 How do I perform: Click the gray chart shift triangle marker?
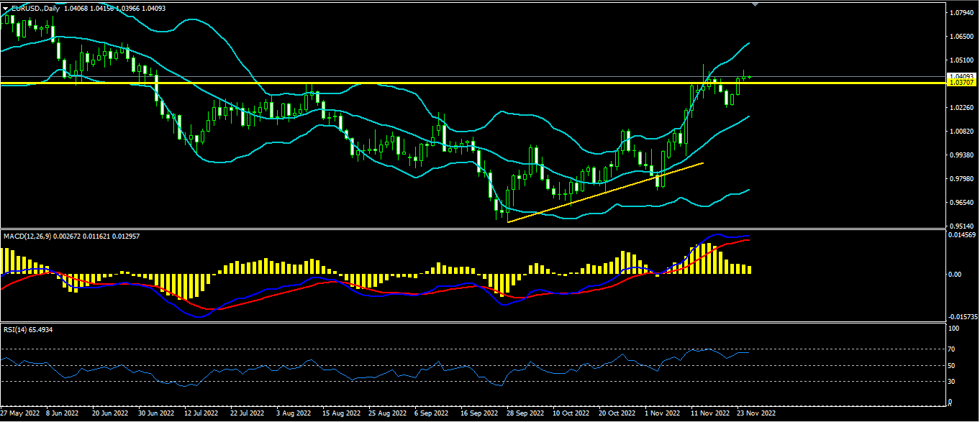[755, 4]
